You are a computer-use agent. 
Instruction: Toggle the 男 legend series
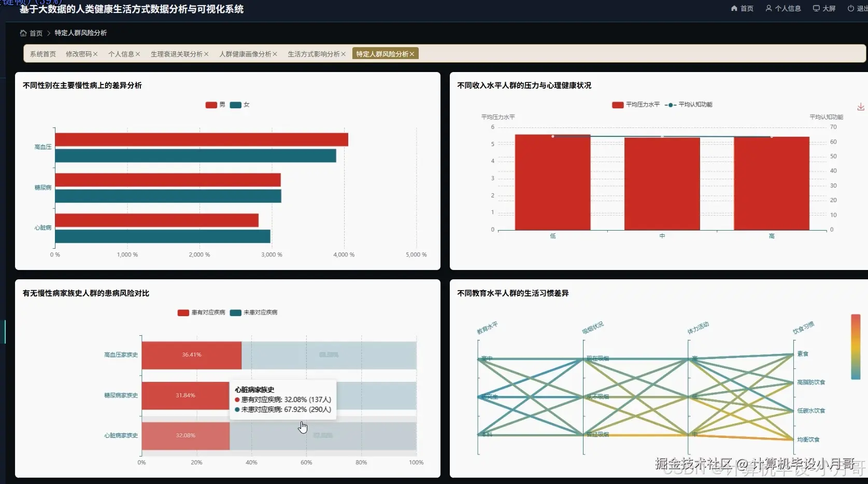(x=215, y=105)
